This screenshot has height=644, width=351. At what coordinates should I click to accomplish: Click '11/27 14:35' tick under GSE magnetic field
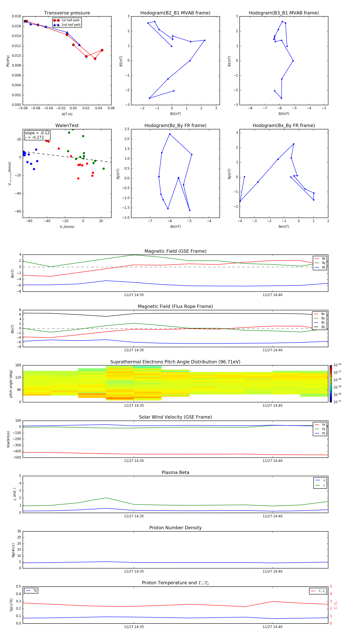[134, 295]
